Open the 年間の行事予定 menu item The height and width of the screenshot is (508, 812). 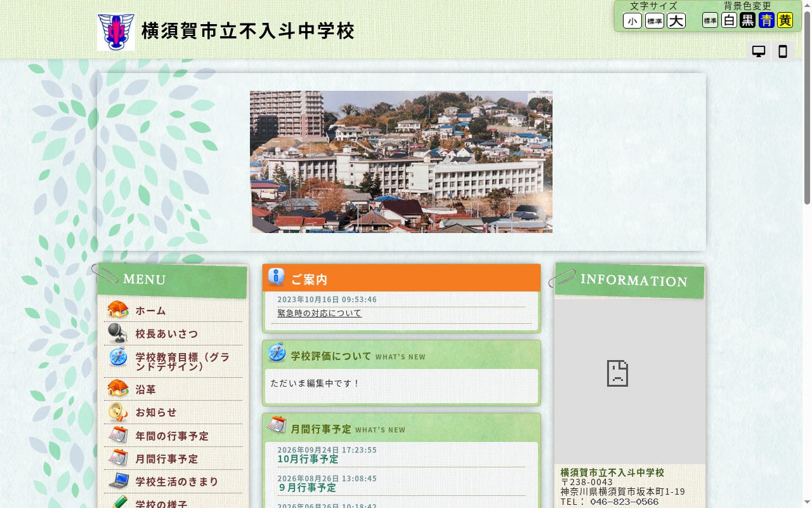click(x=172, y=436)
